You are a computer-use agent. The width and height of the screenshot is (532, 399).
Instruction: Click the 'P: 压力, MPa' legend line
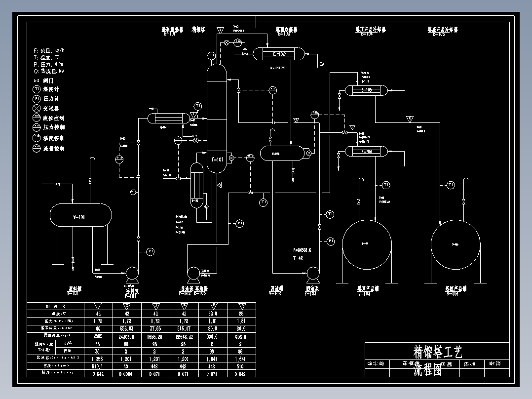(48, 64)
